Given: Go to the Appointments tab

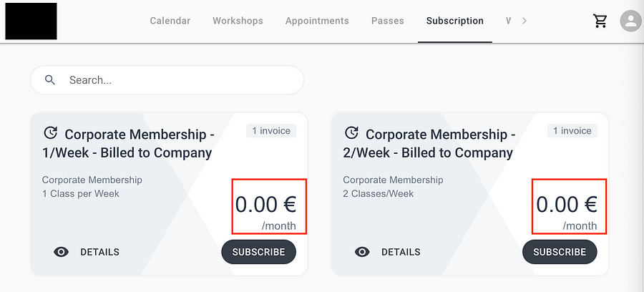Looking at the screenshot, I should click(x=317, y=21).
